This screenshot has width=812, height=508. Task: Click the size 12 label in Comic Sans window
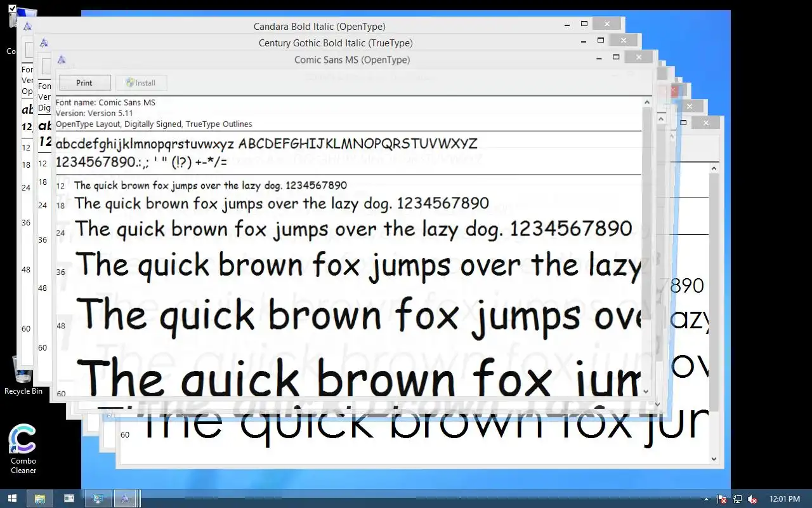point(60,186)
